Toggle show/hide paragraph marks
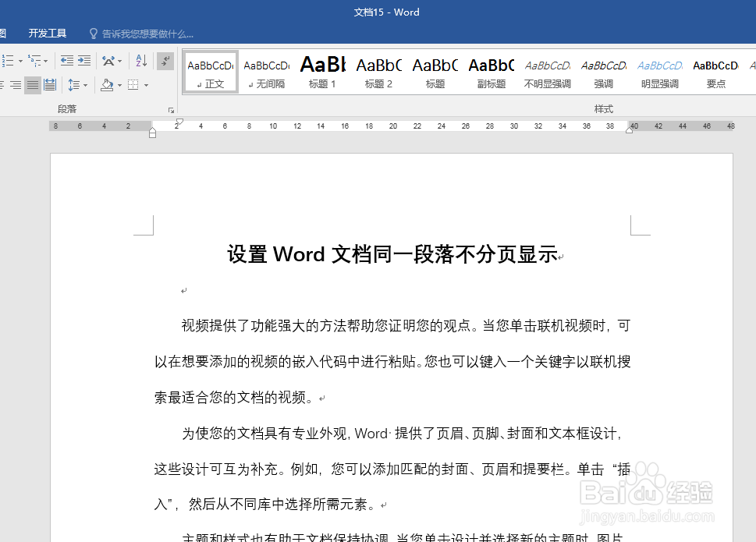 165,61
